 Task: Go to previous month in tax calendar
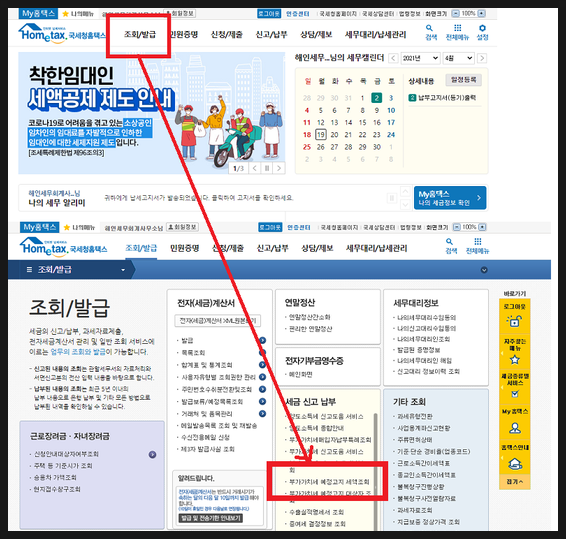(393, 58)
